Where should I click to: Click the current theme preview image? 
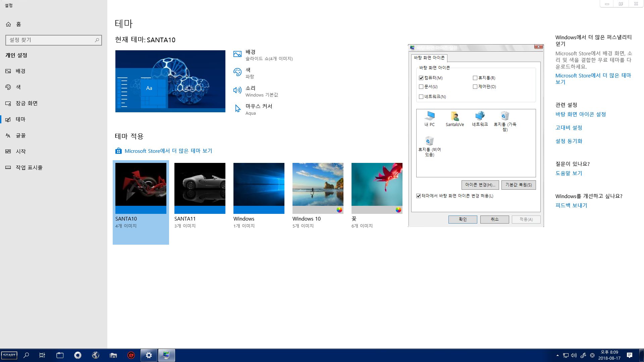[170, 81]
